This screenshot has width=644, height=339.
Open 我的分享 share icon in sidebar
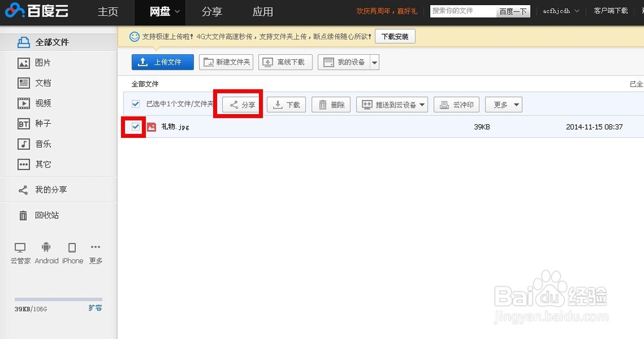coord(23,190)
